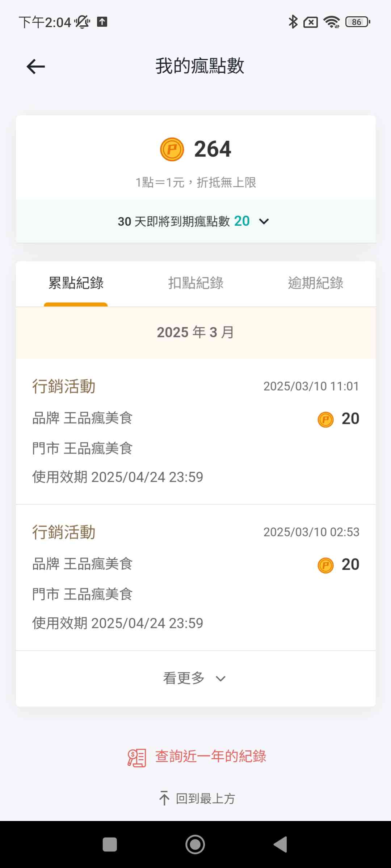Open 查詢近一年的紀錄 link

(x=211, y=756)
